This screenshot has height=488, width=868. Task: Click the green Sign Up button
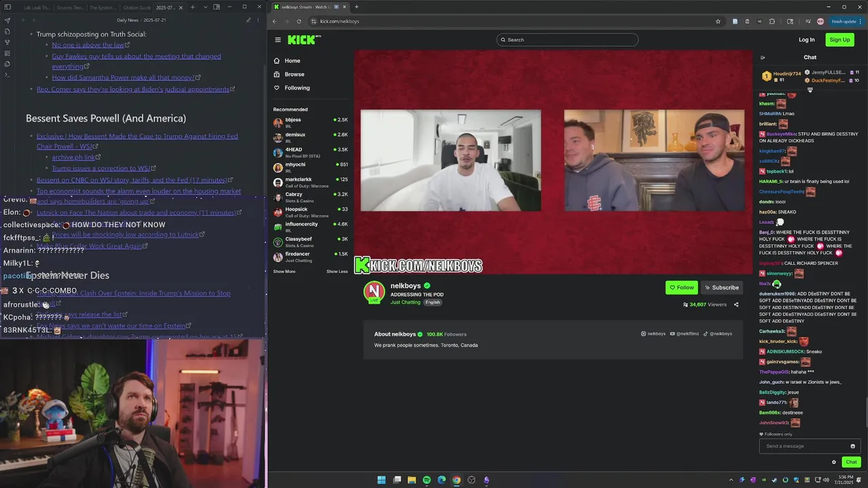tap(840, 40)
